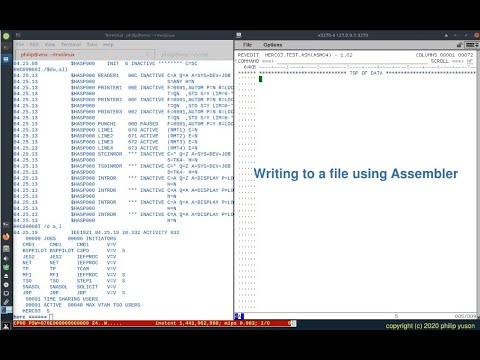The height and width of the screenshot is (360, 480).
Task: Open the File menu in Terminal window
Action: point(20,44)
